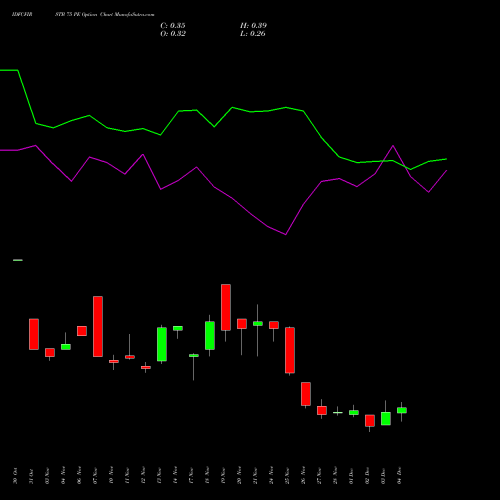Click the 25 Nov date label
Viewport: 500px width, 500px height.
(x=287, y=476)
